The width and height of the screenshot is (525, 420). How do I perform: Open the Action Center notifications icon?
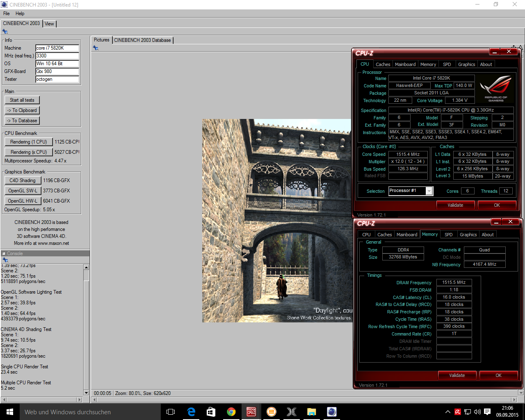[x=487, y=412]
